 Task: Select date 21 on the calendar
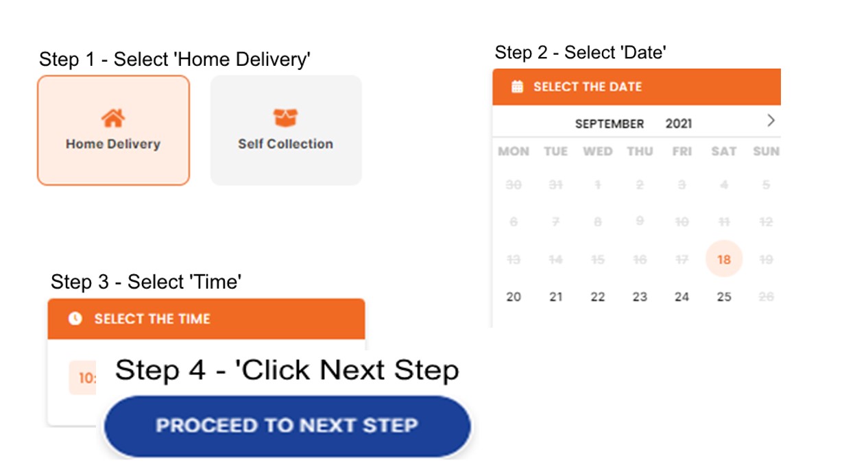point(556,297)
